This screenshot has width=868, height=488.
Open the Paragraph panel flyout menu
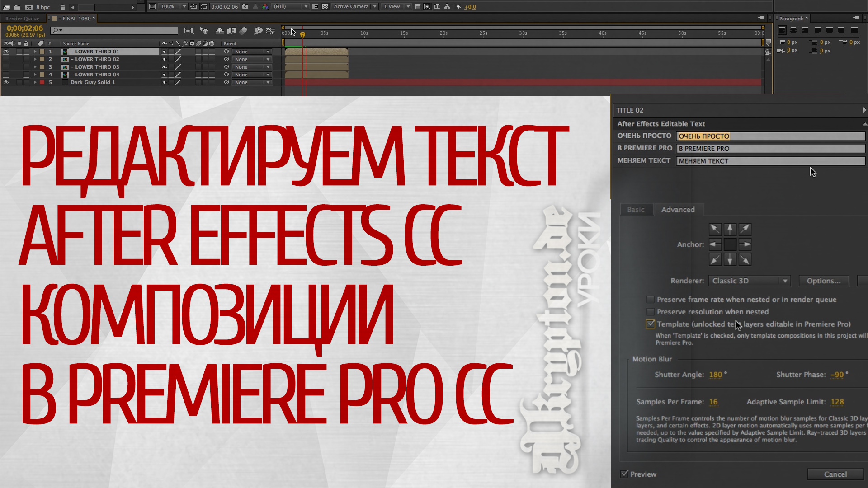[856, 18]
